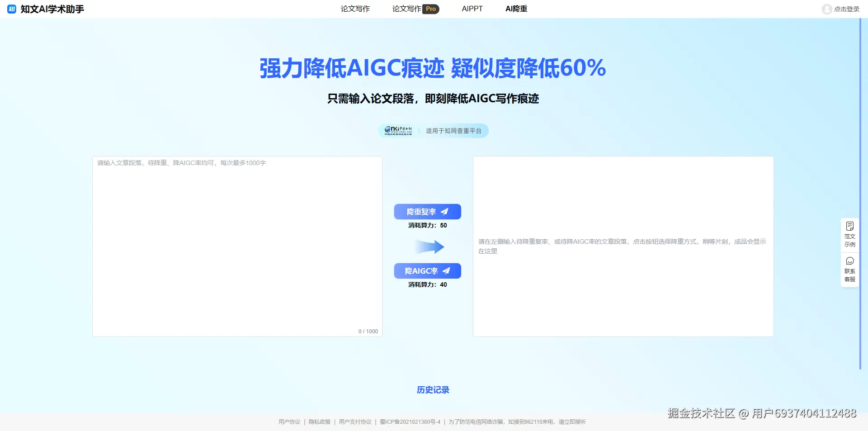The height and width of the screenshot is (431, 868).
Task: Switch to the AIPPT tab
Action: pyautogui.click(x=472, y=9)
